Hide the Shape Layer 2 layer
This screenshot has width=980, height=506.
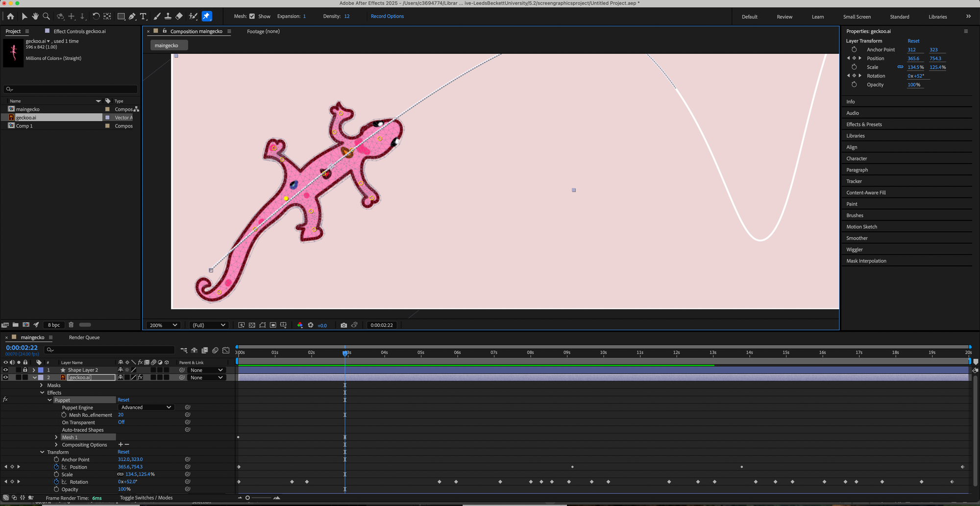click(x=5, y=370)
